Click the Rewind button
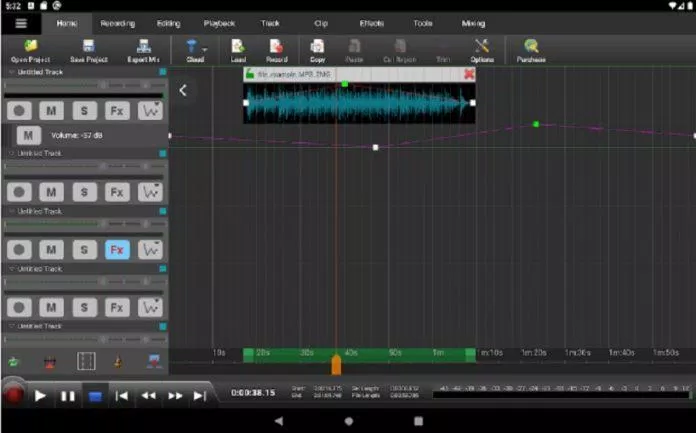 [148, 395]
